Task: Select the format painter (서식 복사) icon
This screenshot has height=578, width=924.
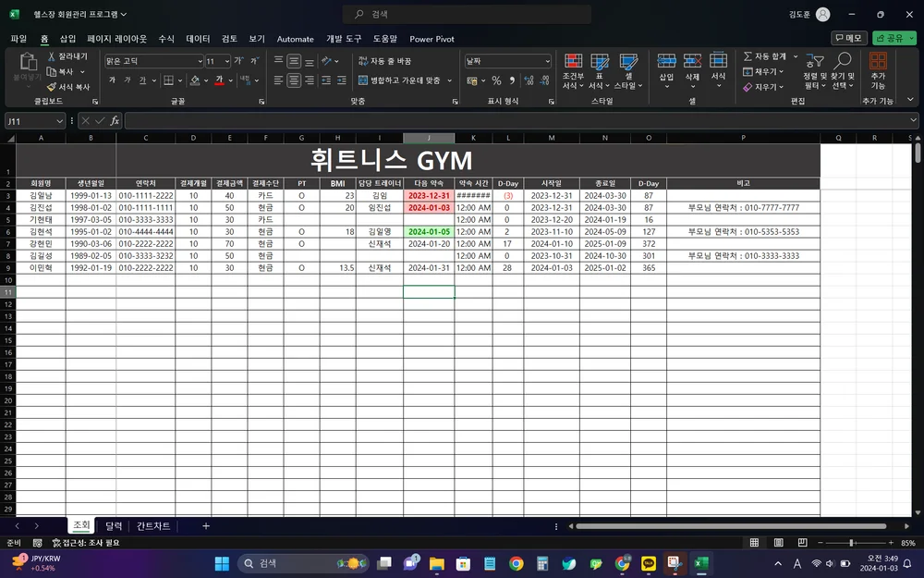Action: click(51, 86)
